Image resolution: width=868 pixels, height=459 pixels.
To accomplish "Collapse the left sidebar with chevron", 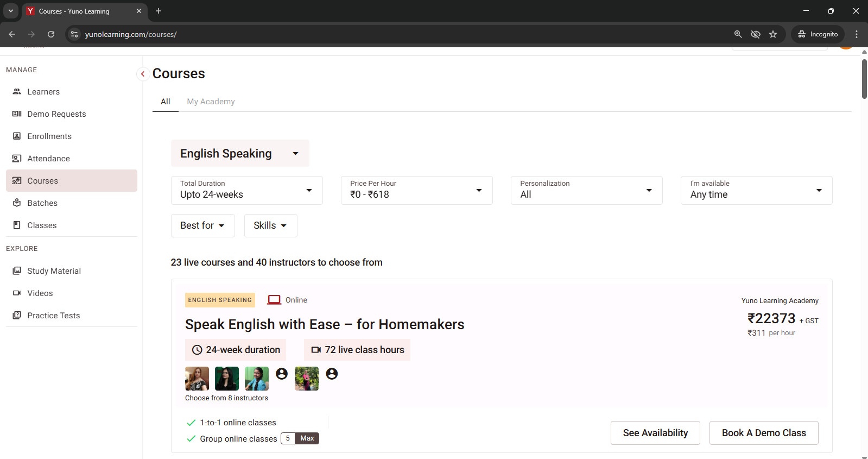I will [x=143, y=74].
